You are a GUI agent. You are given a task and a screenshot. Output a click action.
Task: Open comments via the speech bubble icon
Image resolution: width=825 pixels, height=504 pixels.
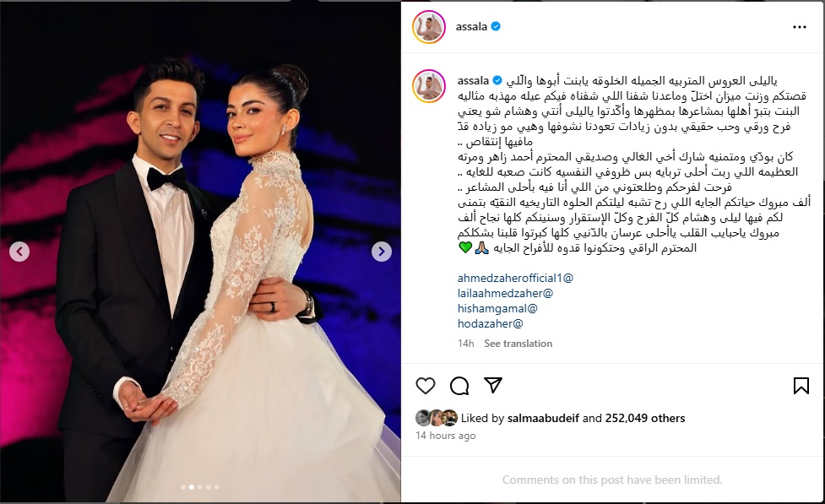[459, 386]
